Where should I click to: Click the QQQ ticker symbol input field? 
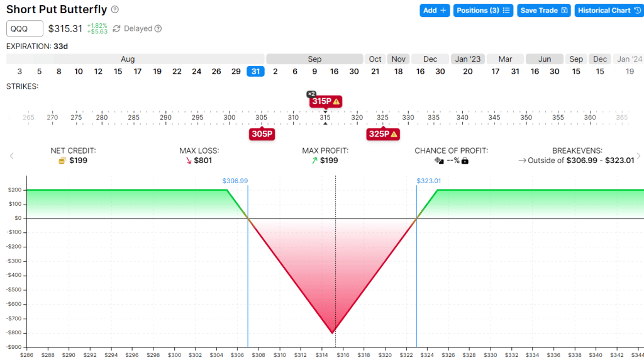click(25, 28)
